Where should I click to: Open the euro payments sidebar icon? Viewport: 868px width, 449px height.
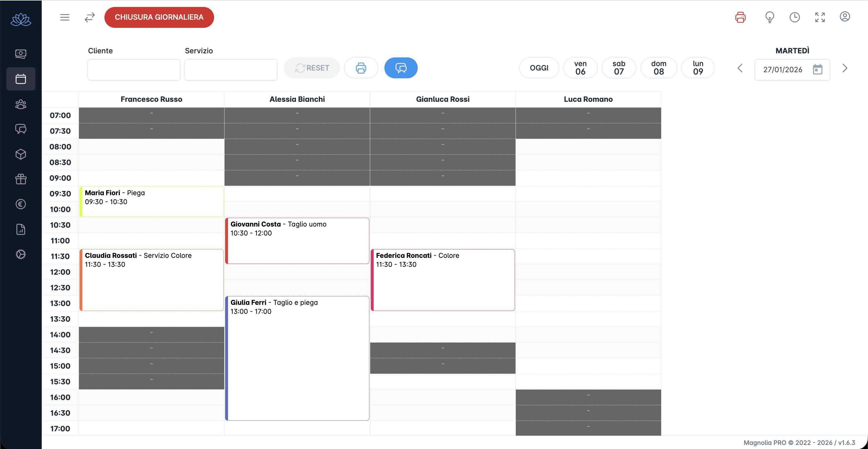tap(21, 204)
